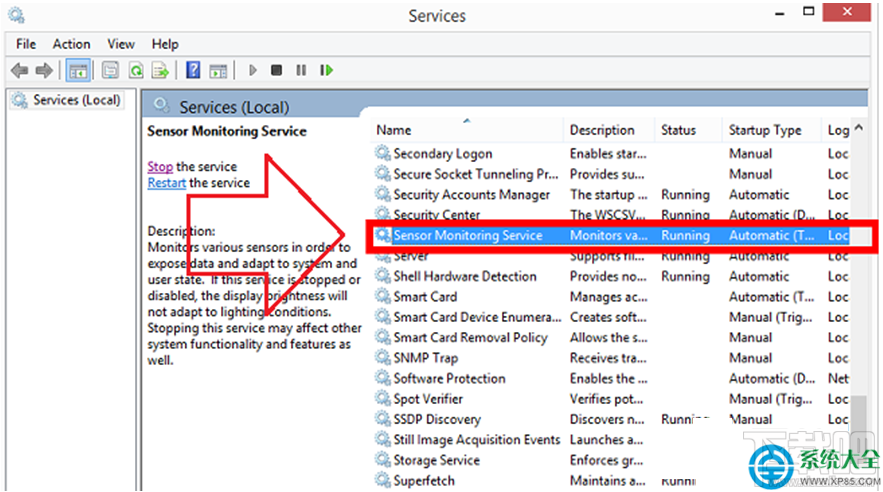The width and height of the screenshot is (883, 492).
Task: Select Smart Card Removal Policy service
Action: [x=613, y=337]
